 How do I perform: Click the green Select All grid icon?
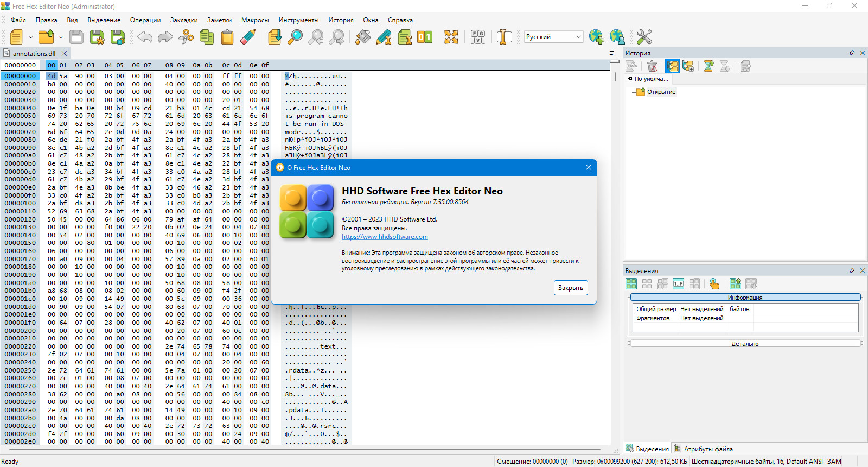631,283
